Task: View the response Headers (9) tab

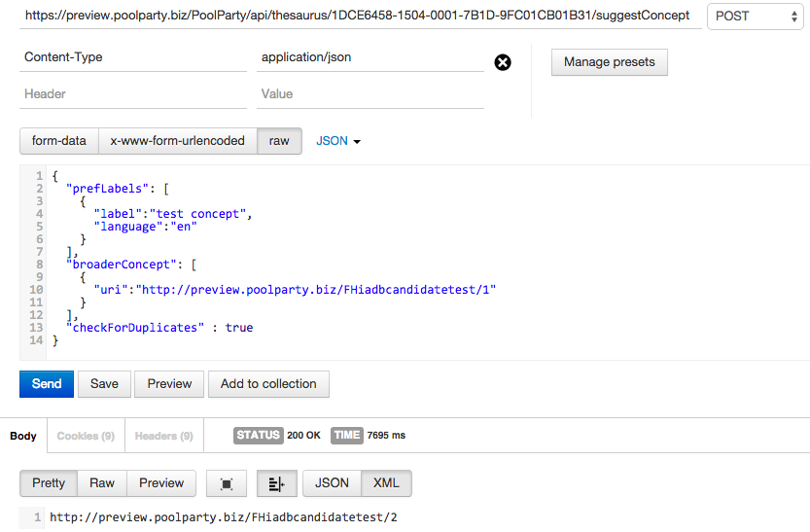Action: pos(163,436)
